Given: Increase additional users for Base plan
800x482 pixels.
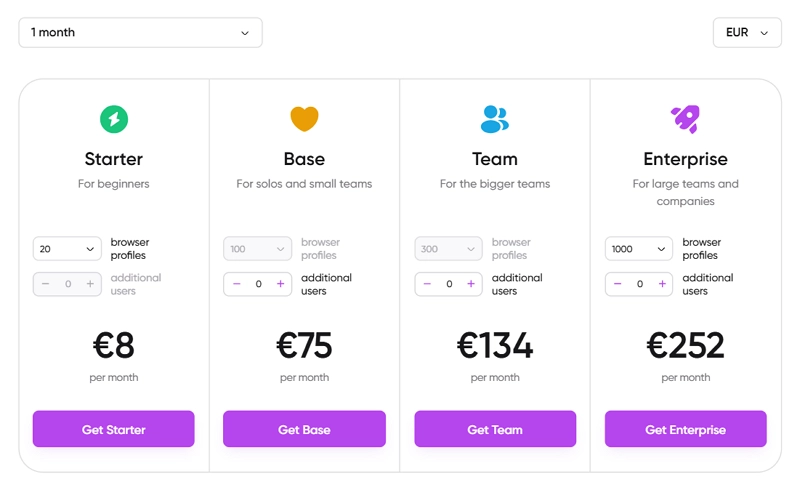Looking at the screenshot, I should click(280, 284).
